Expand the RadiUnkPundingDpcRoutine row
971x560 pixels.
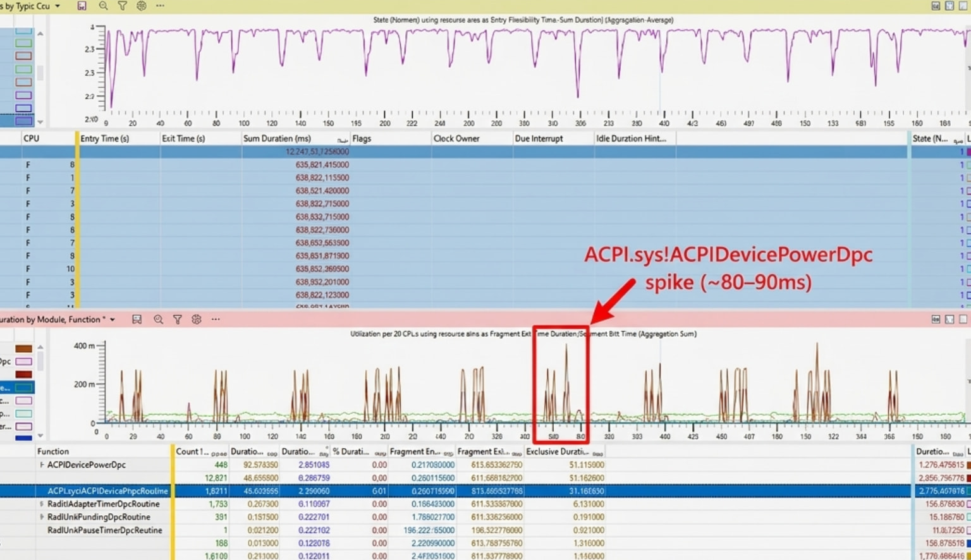coord(42,517)
